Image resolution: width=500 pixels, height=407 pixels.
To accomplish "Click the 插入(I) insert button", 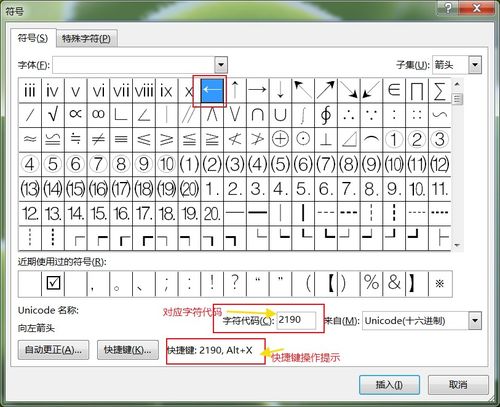I will point(389,385).
